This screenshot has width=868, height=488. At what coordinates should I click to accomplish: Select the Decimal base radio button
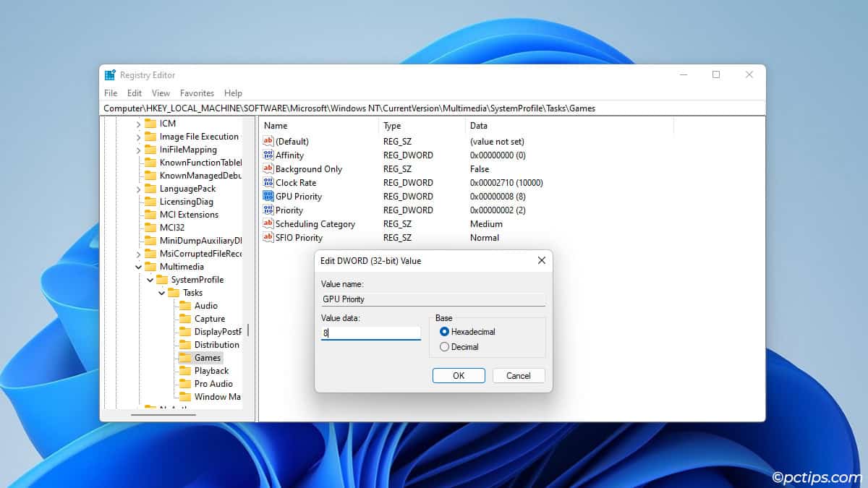click(445, 347)
